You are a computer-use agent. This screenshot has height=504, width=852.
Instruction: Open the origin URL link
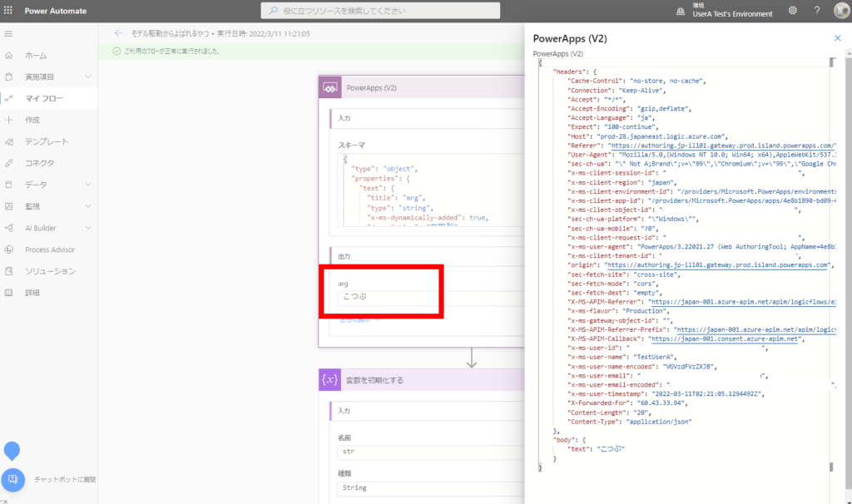point(718,265)
